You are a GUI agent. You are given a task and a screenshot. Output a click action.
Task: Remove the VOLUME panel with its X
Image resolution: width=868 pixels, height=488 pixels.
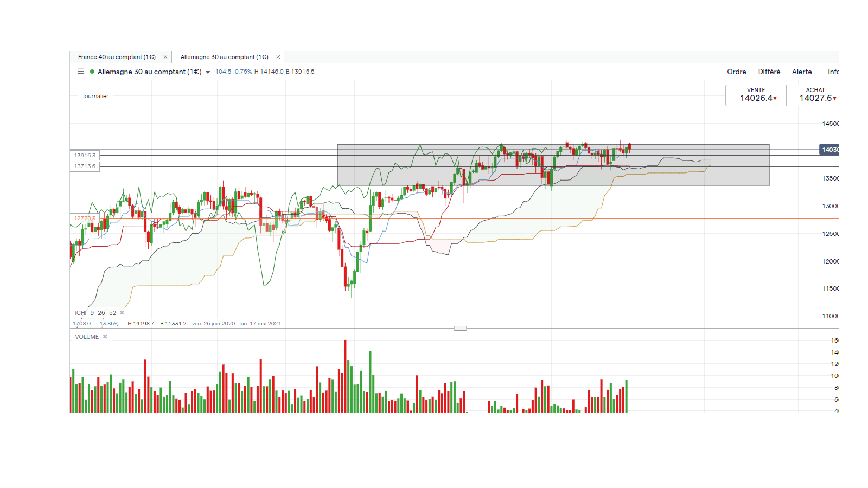[x=105, y=337]
